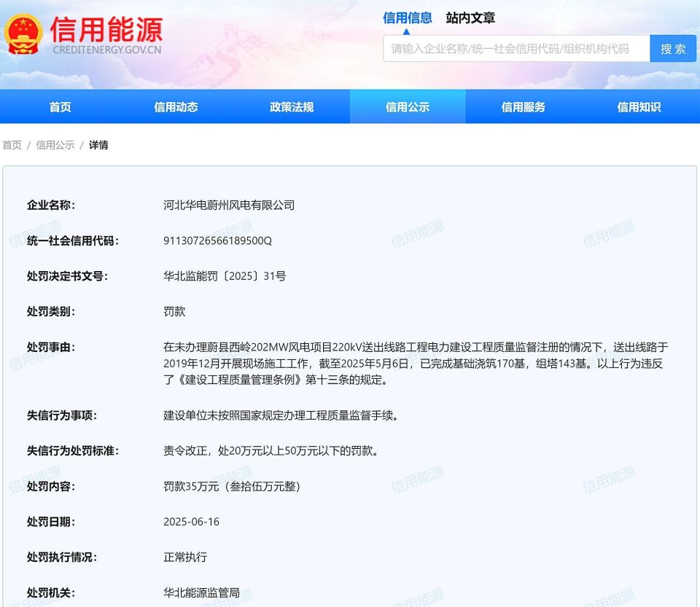Viewport: 700px width, 607px height.
Task: Click the 处罚机关 field label
Action: point(51,592)
